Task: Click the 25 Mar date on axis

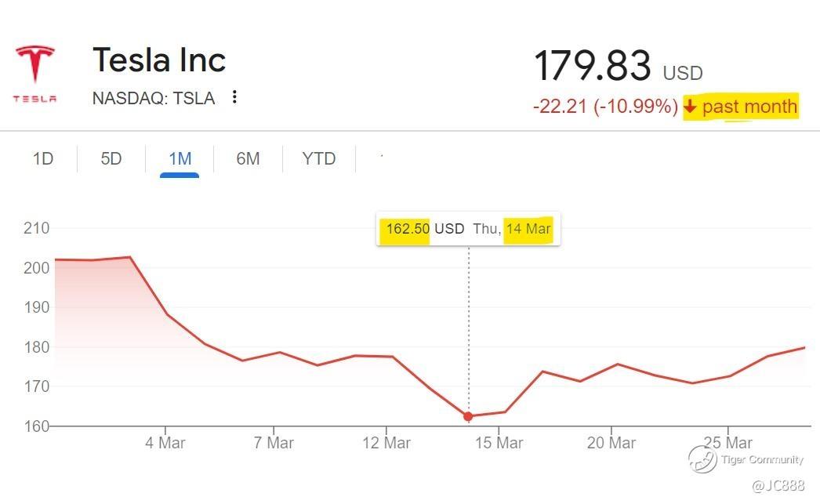Action: coord(727,443)
